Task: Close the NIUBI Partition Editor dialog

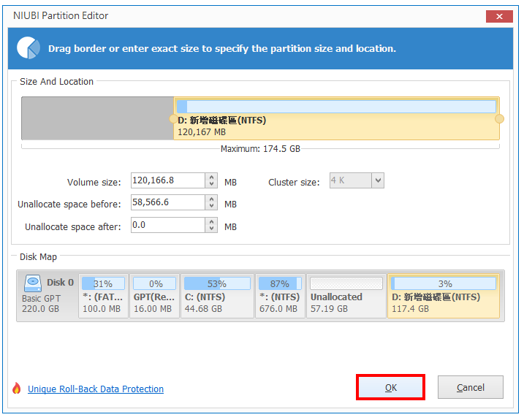Action: point(499,16)
